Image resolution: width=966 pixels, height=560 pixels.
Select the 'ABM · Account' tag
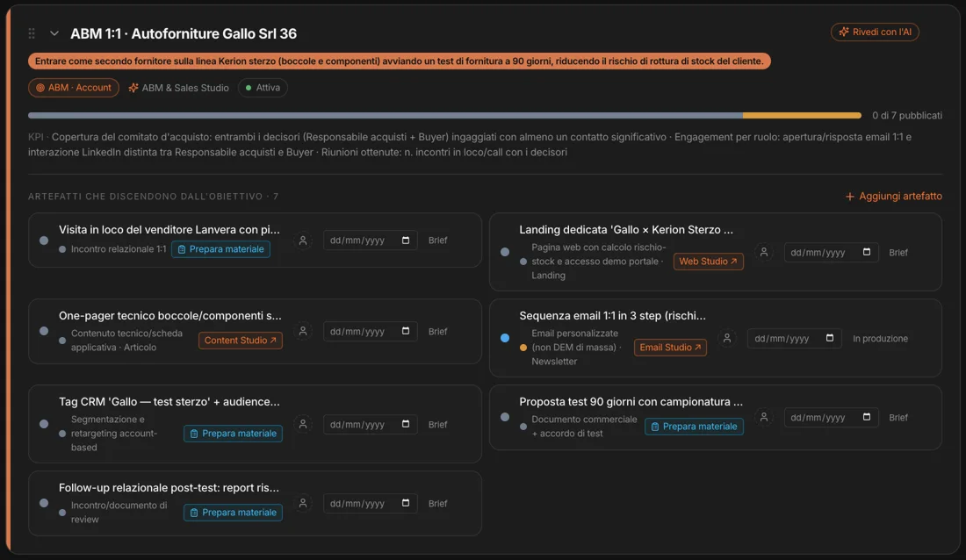coord(73,88)
